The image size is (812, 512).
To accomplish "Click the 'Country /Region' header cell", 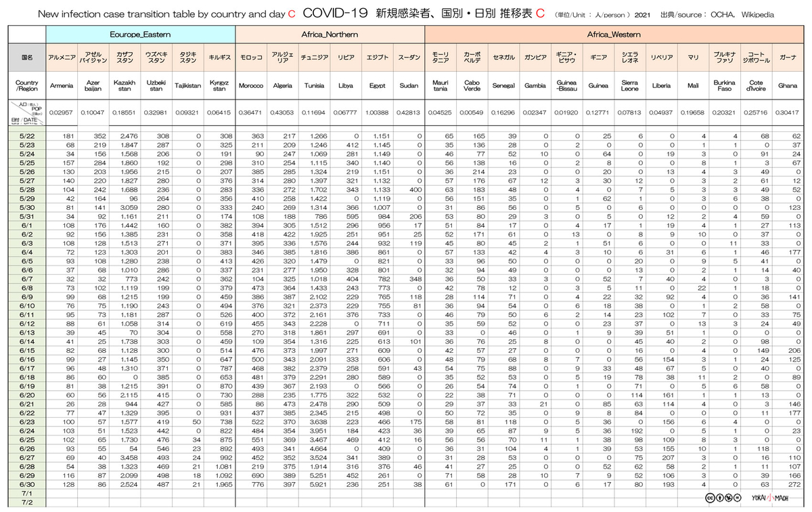I will click(27, 86).
